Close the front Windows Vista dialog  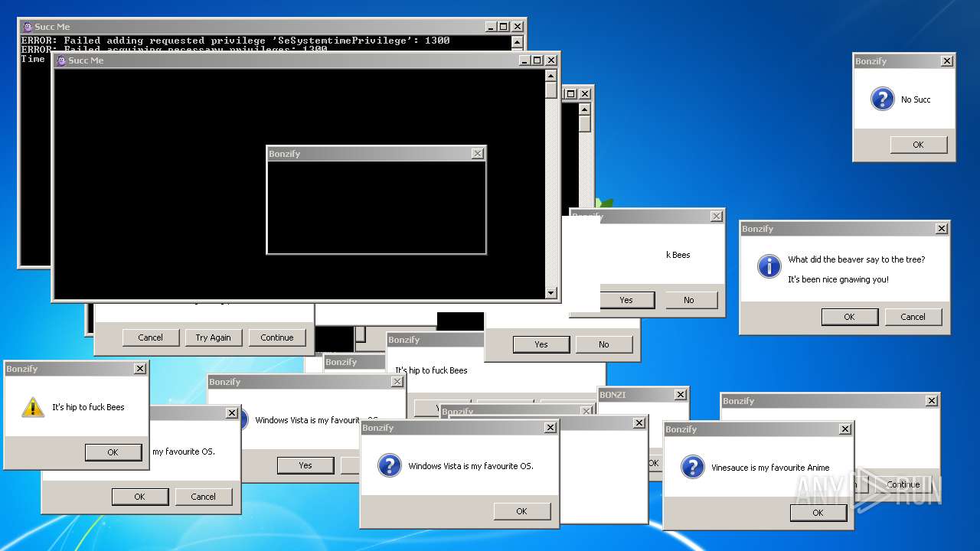pos(550,428)
